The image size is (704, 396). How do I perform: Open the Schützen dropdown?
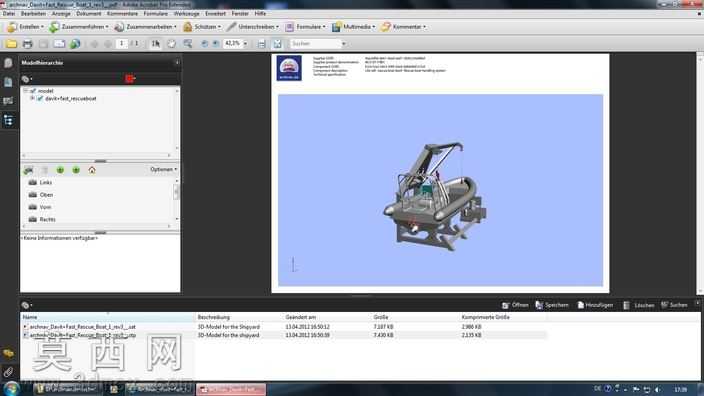point(202,27)
